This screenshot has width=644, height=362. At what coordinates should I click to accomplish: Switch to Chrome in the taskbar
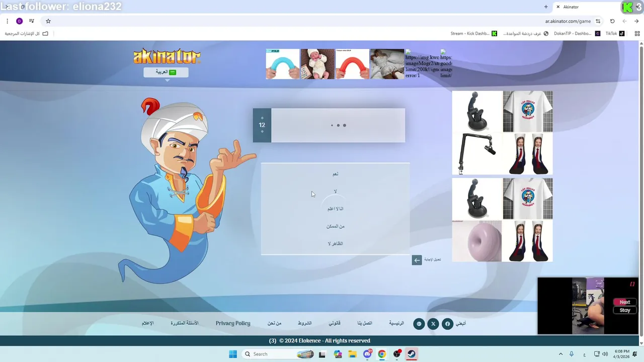tap(382, 354)
